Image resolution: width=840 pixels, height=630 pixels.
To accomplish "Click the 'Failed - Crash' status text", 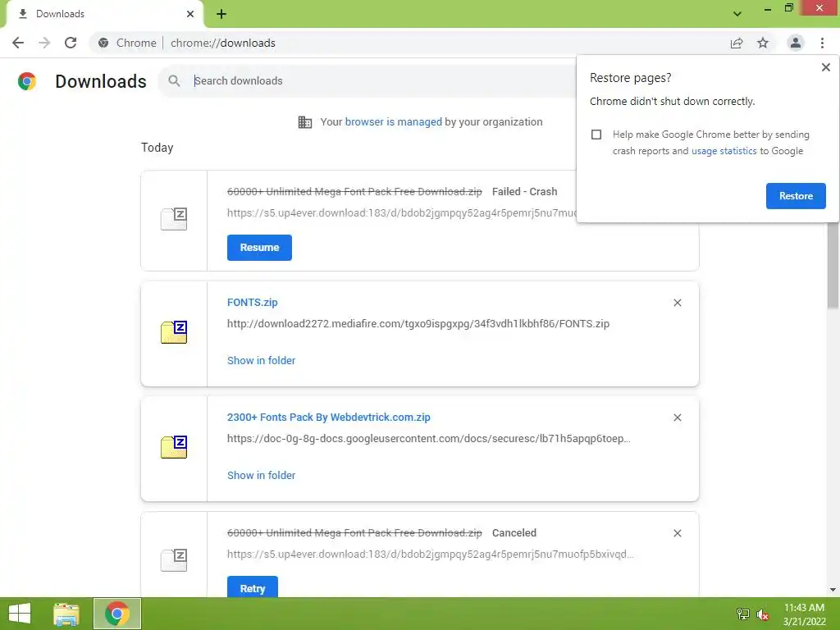I will tap(524, 192).
